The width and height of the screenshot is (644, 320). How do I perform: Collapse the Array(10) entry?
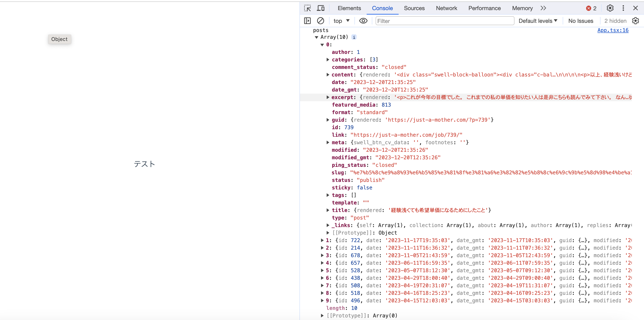pos(317,37)
